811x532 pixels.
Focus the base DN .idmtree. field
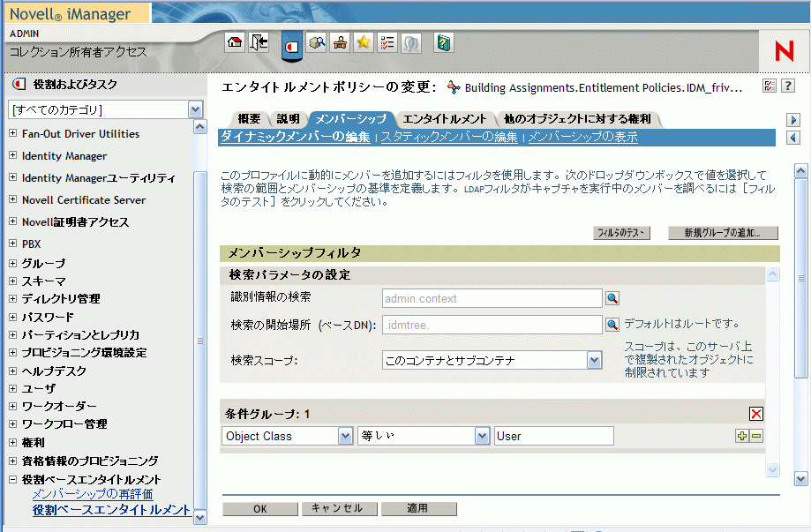492,325
